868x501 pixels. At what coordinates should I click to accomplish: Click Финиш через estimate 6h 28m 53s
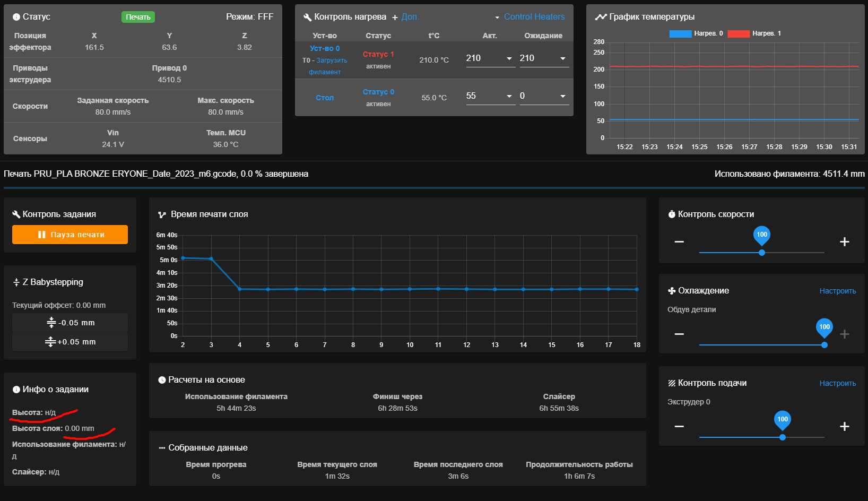[397, 408]
